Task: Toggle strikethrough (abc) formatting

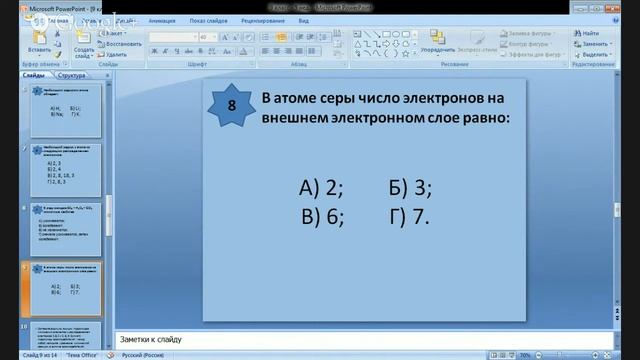Action: (188, 51)
